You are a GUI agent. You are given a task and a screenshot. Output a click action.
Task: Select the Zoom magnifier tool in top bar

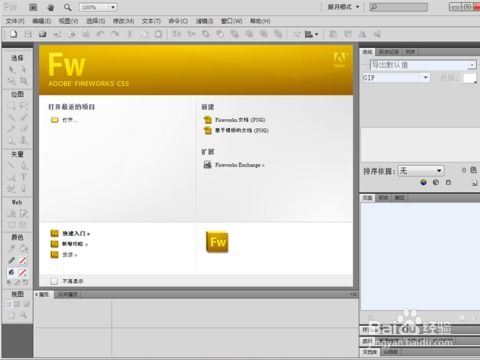[x=68, y=7]
